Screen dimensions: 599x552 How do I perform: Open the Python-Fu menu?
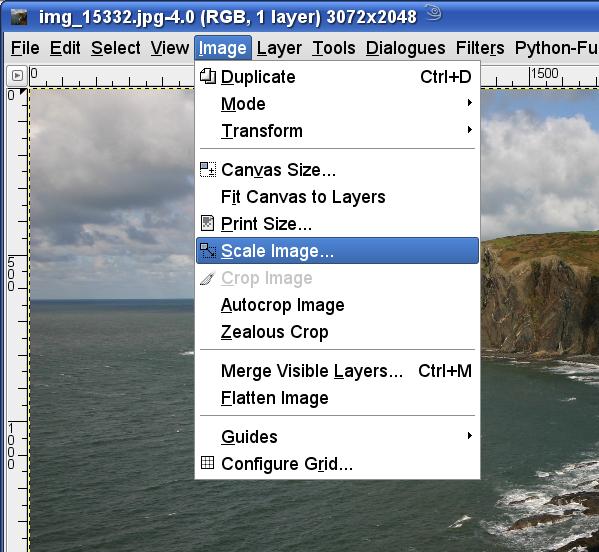pos(556,48)
